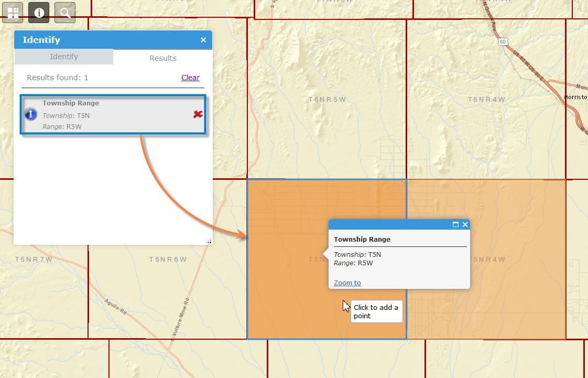Click the T6N R4W township label

click(486, 100)
